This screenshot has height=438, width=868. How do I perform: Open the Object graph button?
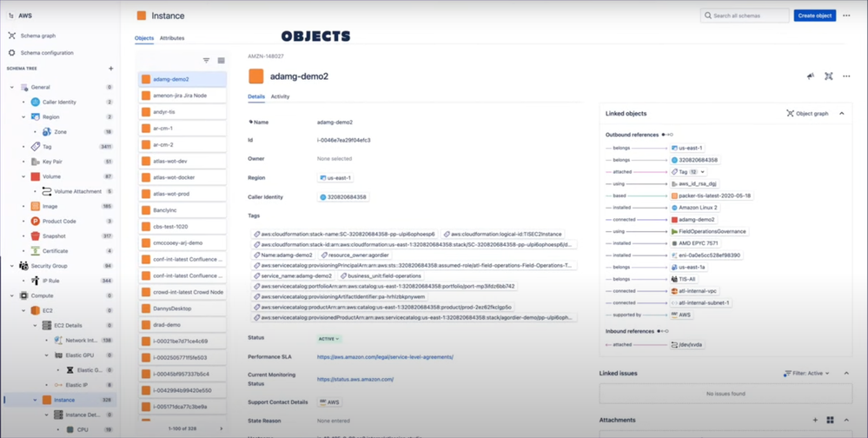point(808,114)
